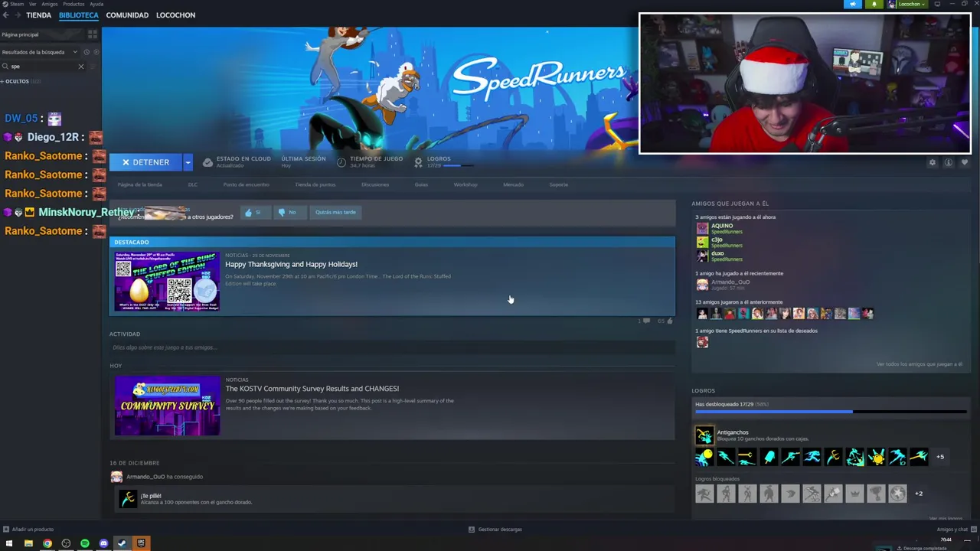The image size is (980, 551).
Task: Open Gestionar descargas
Action: [495, 530]
